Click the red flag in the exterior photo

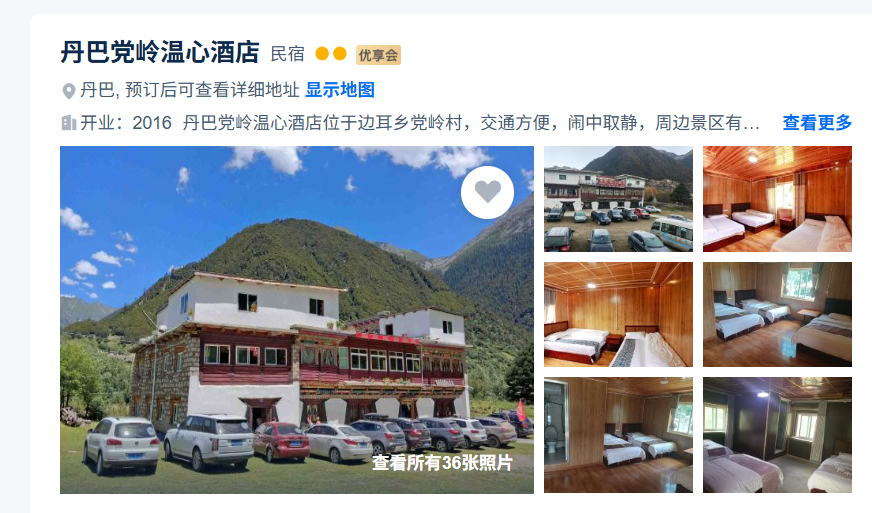click(x=521, y=411)
